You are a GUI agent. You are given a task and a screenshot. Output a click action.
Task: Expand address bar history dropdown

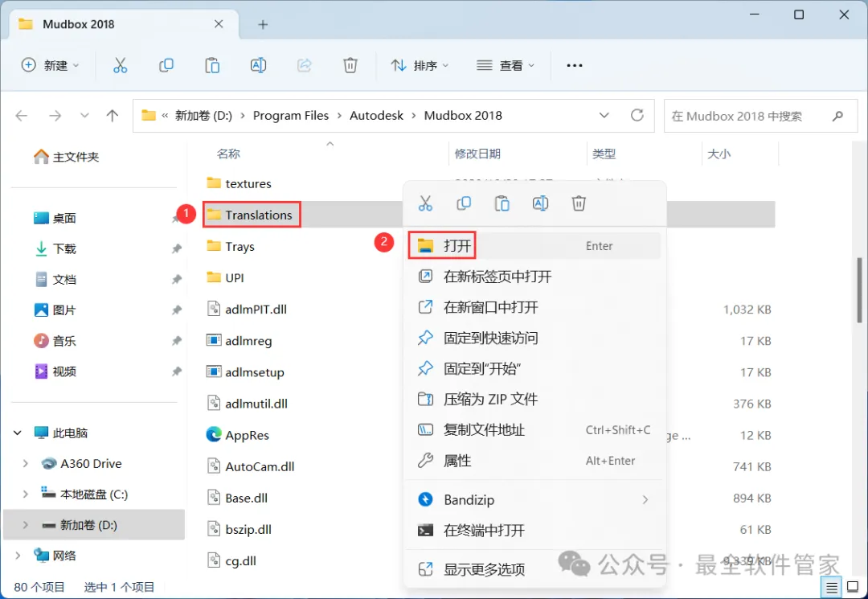point(604,115)
